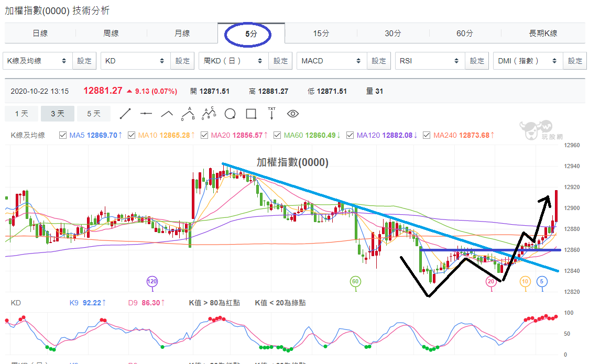589x364 pixels.
Task: Click the D9 value 86.30
Action: tap(151, 303)
